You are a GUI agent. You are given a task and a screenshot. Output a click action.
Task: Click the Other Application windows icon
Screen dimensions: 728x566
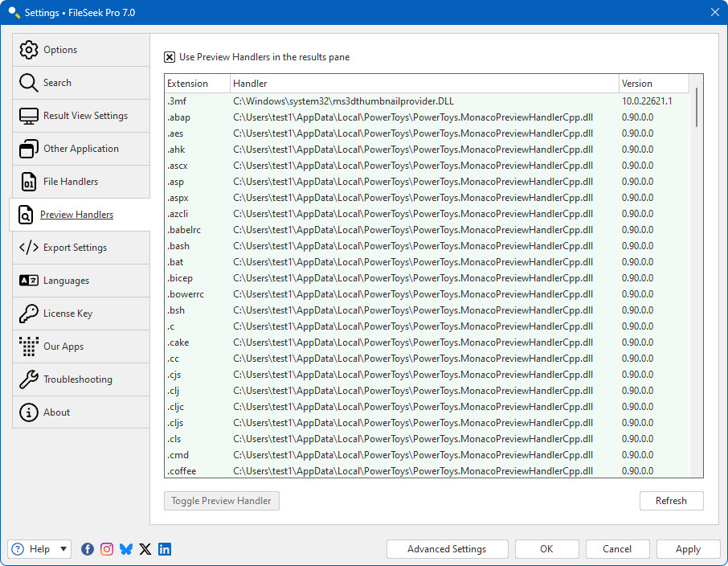point(28,149)
